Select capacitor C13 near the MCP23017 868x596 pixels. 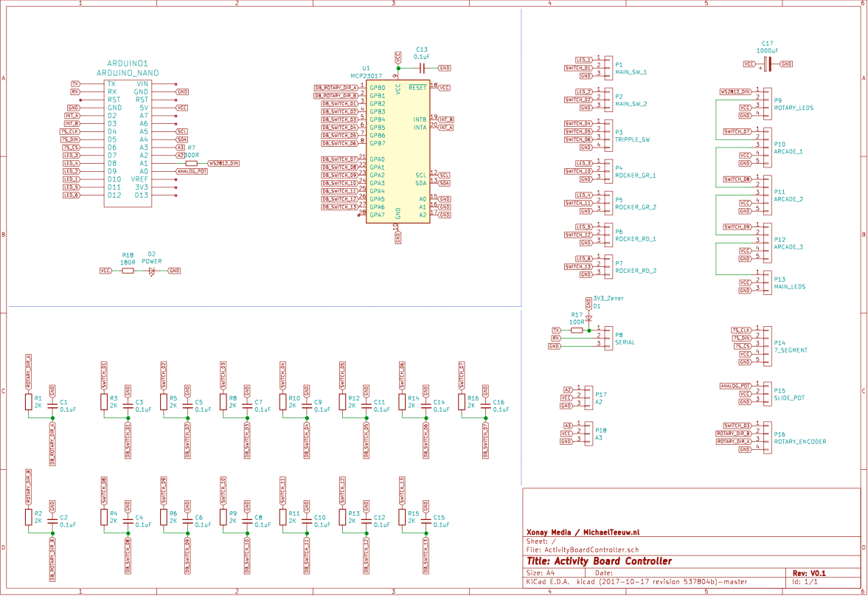(422, 68)
